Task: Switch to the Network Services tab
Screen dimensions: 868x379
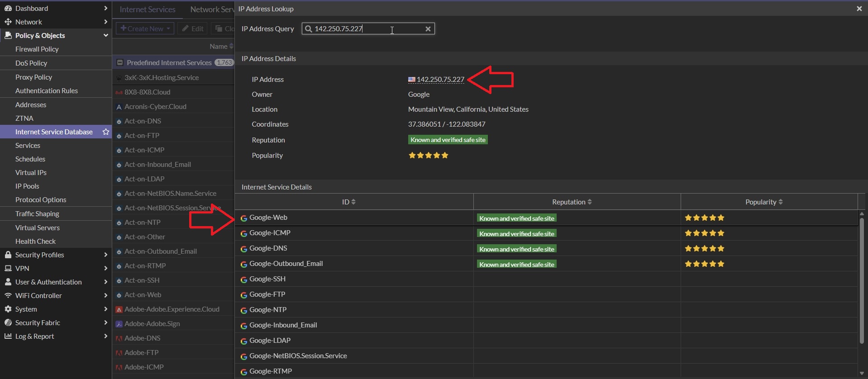Action: click(x=212, y=9)
